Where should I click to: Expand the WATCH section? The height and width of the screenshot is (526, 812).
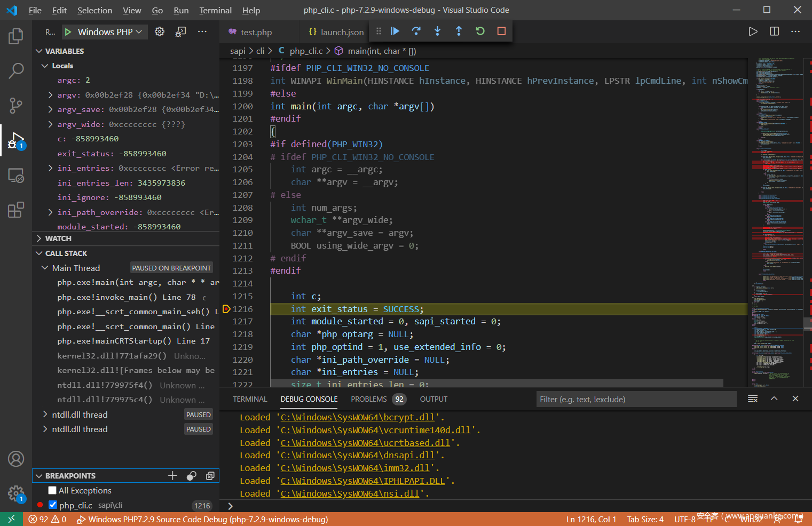click(58, 238)
